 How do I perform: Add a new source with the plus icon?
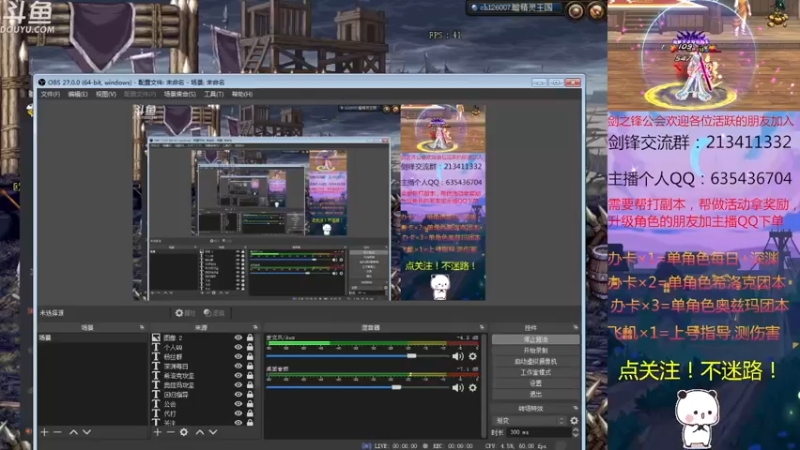click(157, 432)
